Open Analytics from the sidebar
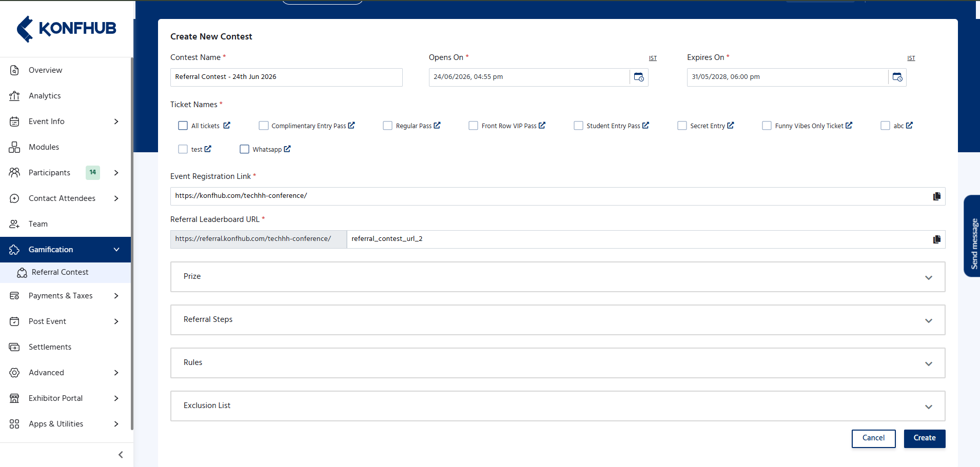 coord(65,96)
